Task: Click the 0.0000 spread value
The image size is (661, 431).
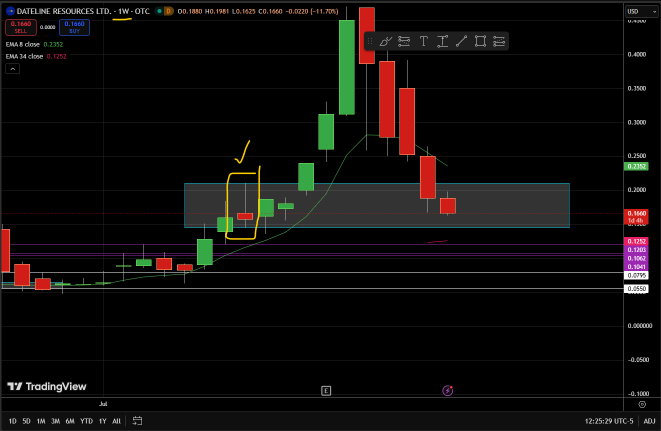Action: 48,27
